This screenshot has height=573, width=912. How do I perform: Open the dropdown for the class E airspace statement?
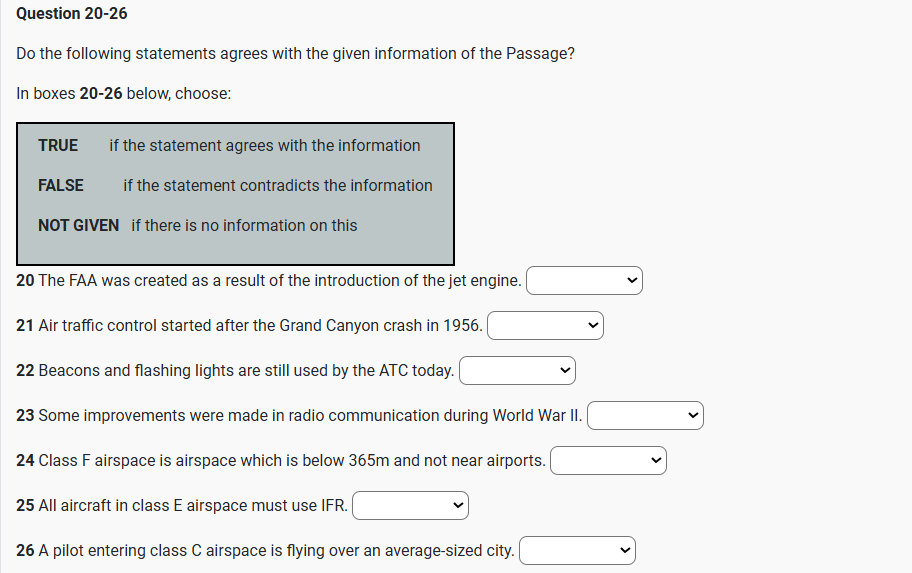pos(410,506)
